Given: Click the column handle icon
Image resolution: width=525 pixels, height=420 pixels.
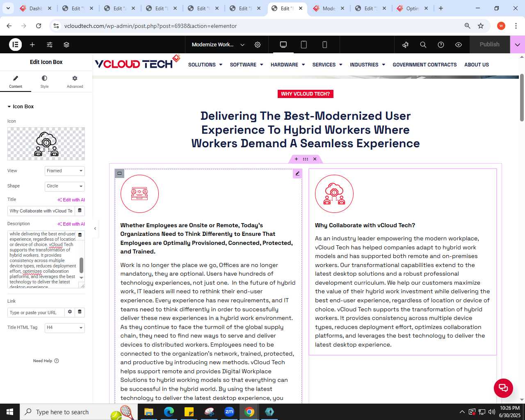Looking at the screenshot, I should click(x=119, y=173).
